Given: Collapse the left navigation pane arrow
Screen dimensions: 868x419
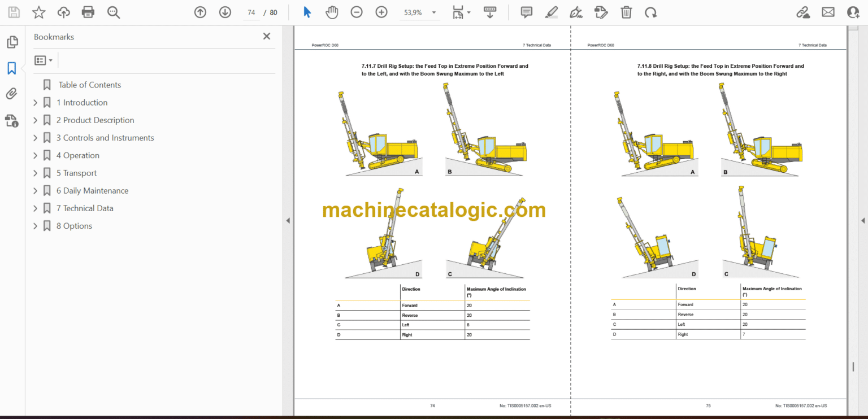Looking at the screenshot, I should click(x=288, y=220).
